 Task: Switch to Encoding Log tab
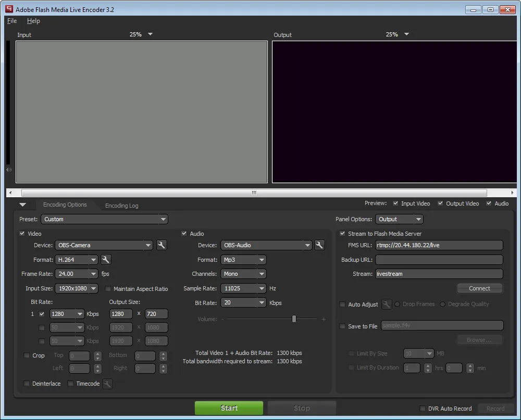(x=121, y=206)
